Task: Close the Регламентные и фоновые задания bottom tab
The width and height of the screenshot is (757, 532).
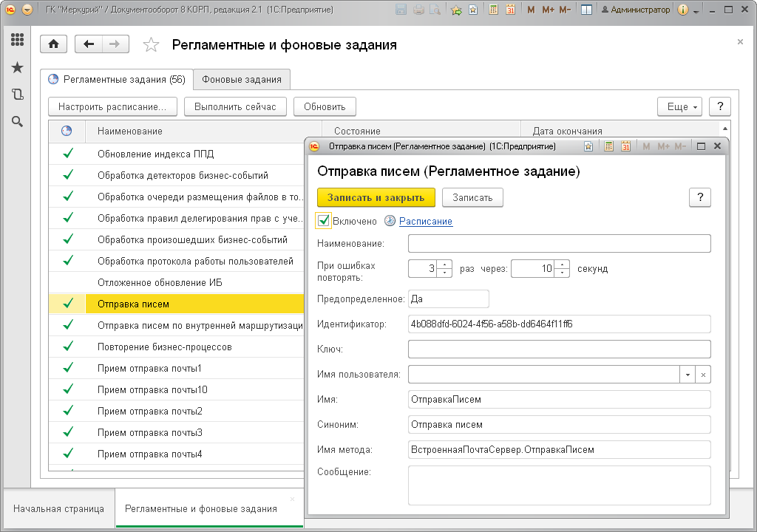Action: click(x=292, y=499)
